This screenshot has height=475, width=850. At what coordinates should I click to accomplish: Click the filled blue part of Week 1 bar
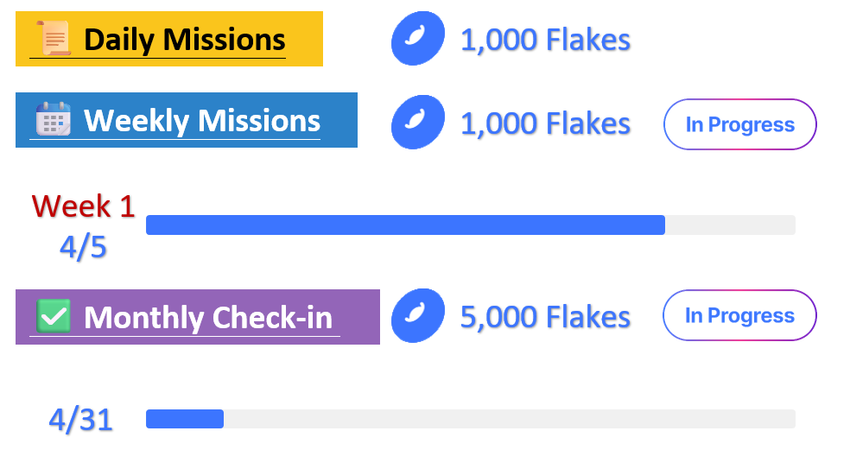pos(405,225)
